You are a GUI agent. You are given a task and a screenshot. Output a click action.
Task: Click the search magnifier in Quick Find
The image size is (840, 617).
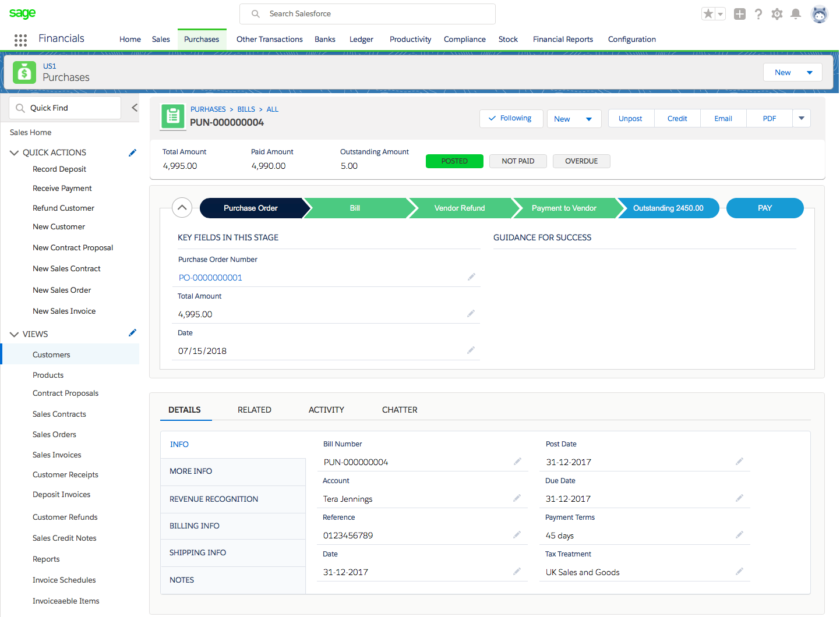(x=20, y=108)
